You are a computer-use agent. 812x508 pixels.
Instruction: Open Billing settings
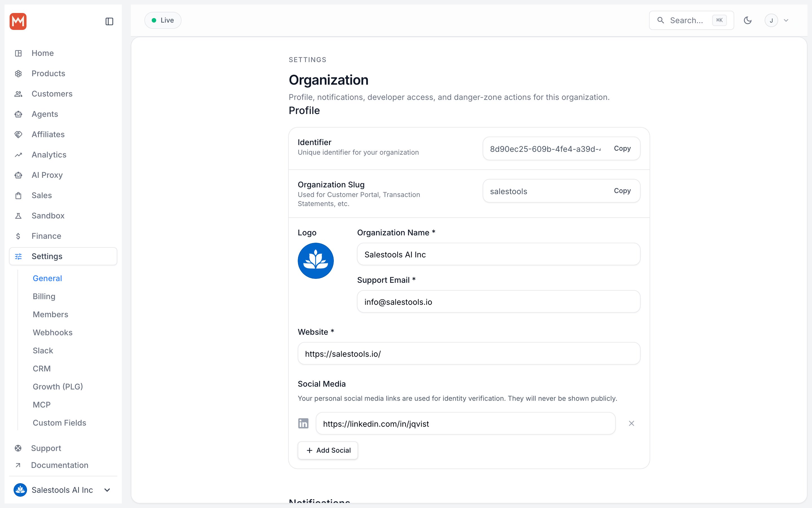click(44, 296)
